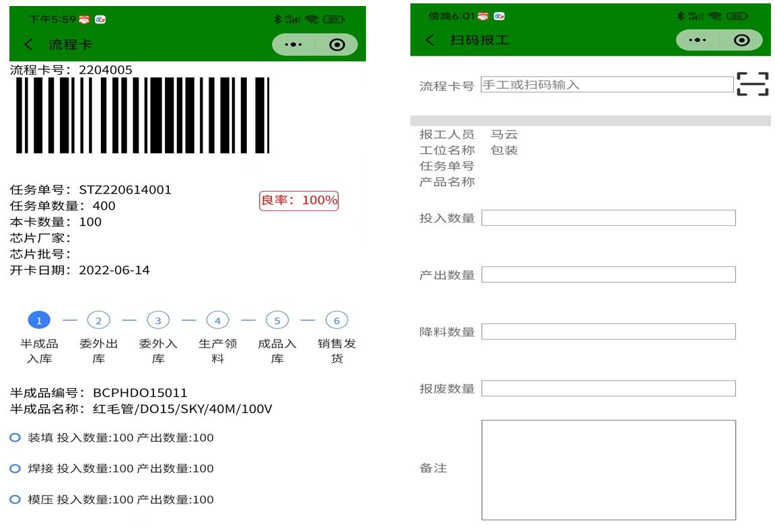This screenshot has height=532, width=775.
Task: Close the 流程卡 mini program via circle icon
Action: pyautogui.click(x=337, y=45)
